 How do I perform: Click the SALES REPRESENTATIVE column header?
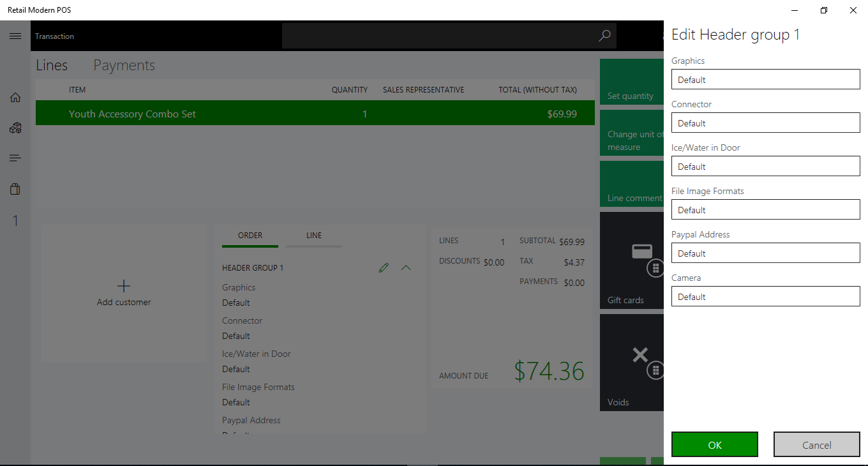(424, 90)
